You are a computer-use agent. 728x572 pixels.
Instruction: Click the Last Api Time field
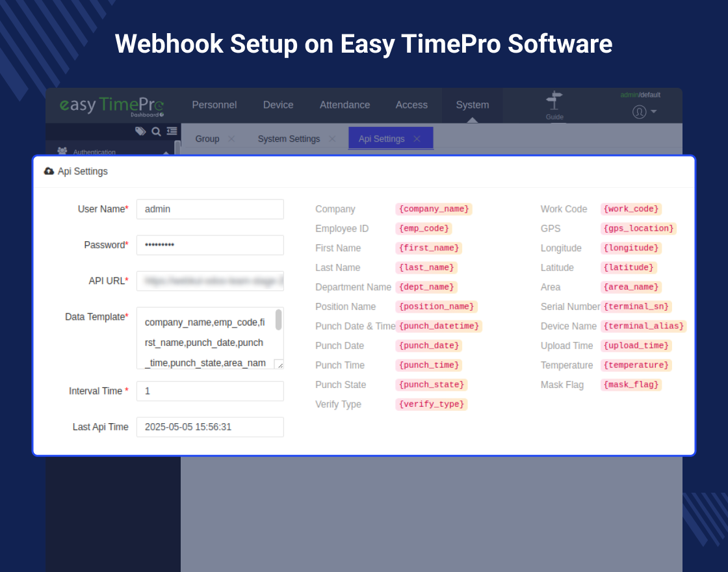210,427
